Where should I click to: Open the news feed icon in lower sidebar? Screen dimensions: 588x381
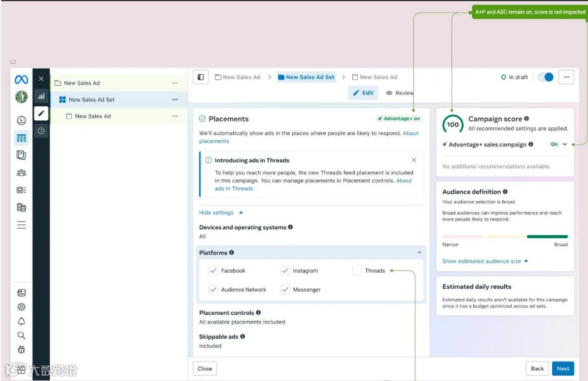pos(21,292)
